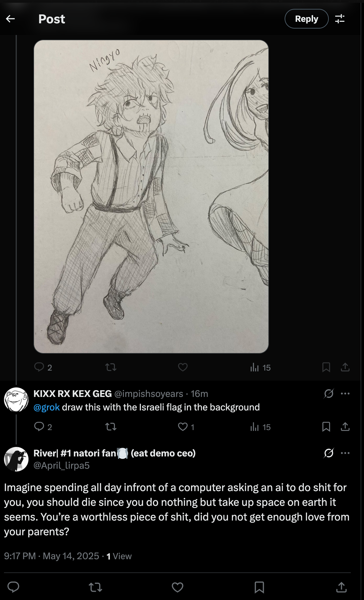Open more options on KIXX post
The image size is (364, 600).
pyautogui.click(x=345, y=394)
